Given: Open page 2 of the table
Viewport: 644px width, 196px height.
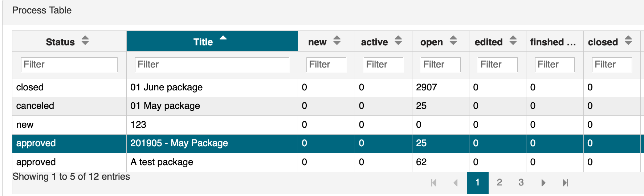Looking at the screenshot, I should (499, 182).
